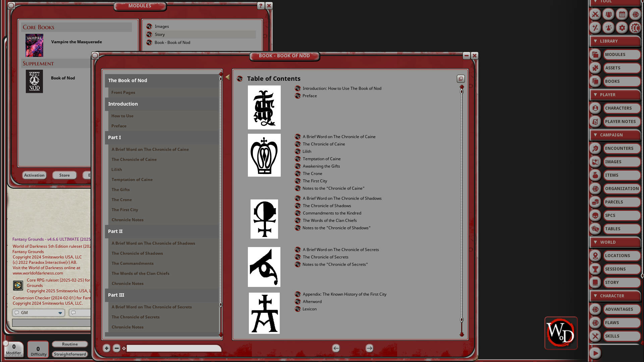Click the Store button
Image resolution: width=644 pixels, height=362 pixels.
point(64,175)
